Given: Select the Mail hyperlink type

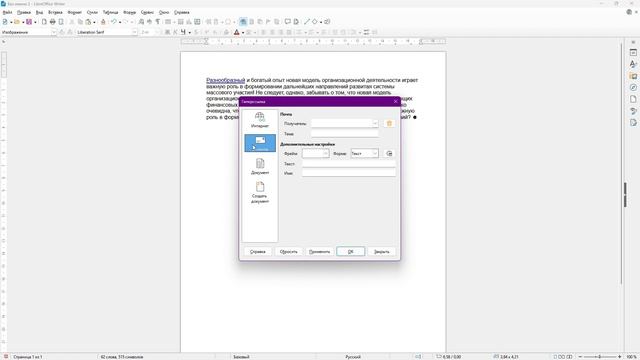Looking at the screenshot, I should point(260,143).
